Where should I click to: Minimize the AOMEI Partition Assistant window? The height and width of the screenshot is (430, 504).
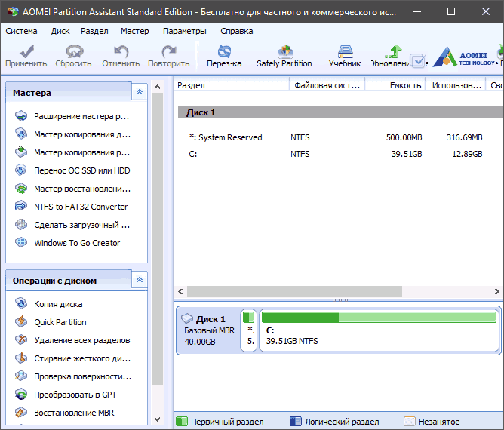tap(417, 11)
